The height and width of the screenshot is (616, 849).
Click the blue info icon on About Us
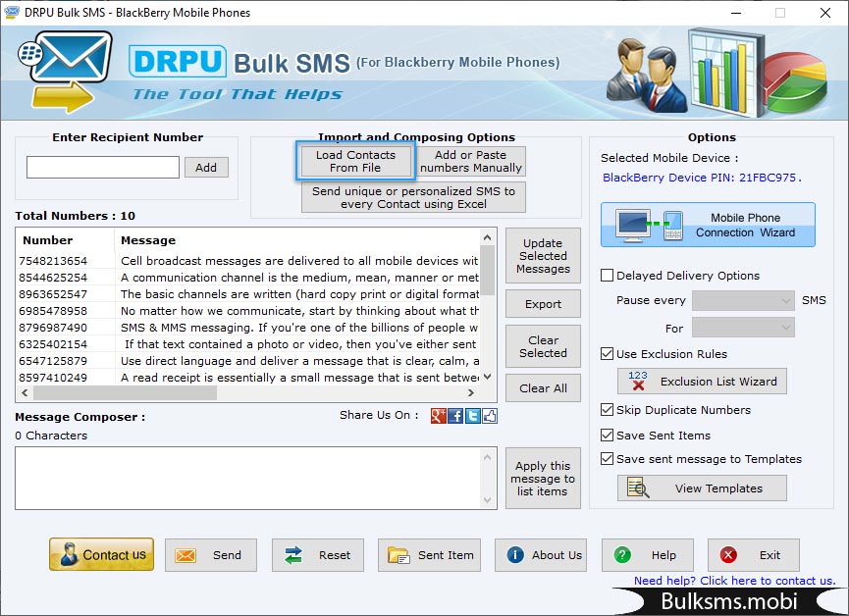[x=515, y=555]
